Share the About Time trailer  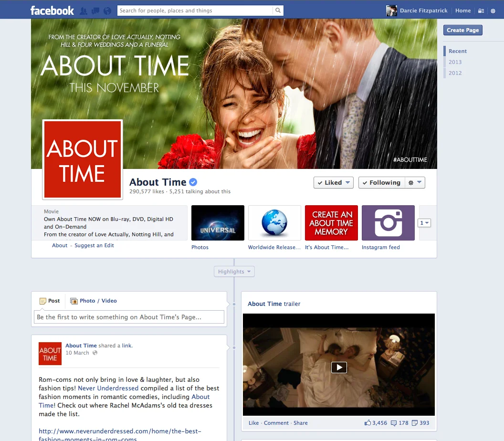click(301, 423)
